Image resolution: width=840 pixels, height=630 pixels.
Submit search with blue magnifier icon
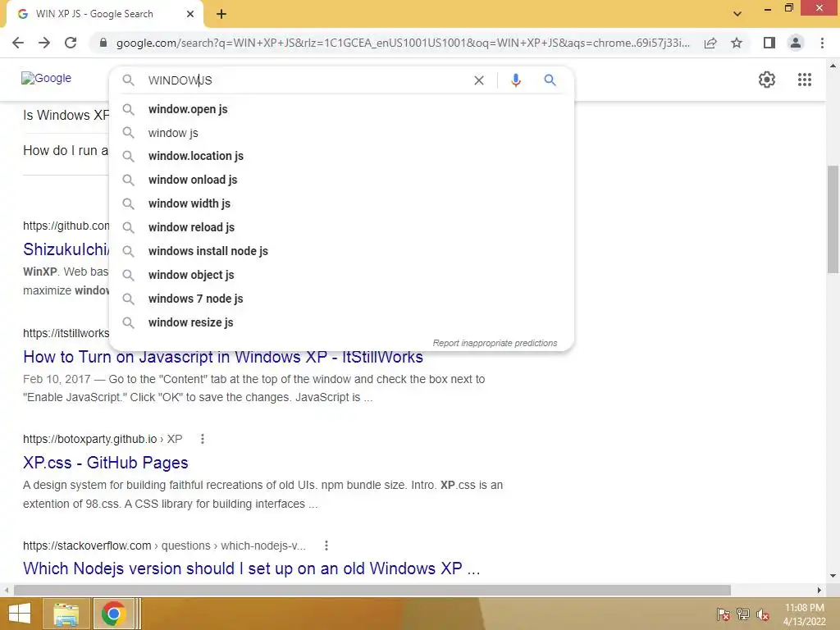pos(550,80)
